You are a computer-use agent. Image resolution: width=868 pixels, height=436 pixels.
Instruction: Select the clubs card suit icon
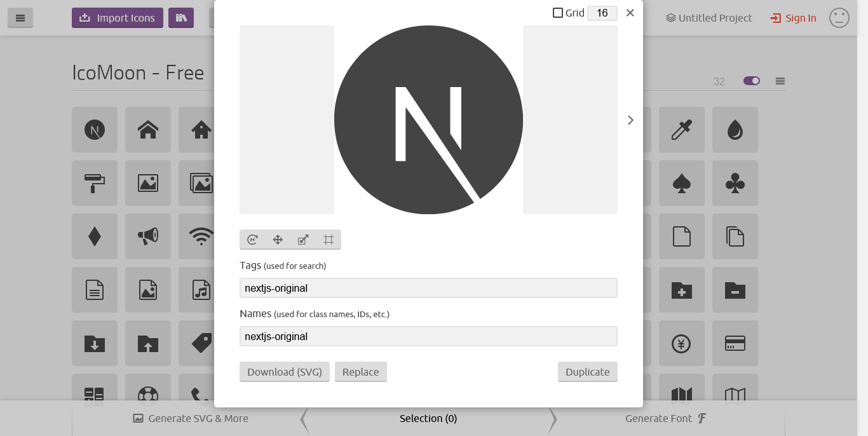pos(735,183)
